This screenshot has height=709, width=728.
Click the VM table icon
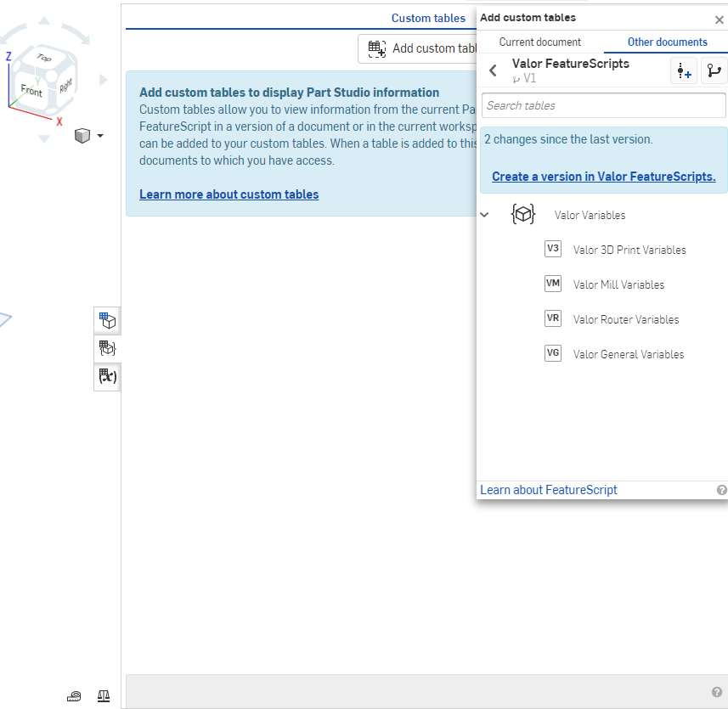(x=552, y=284)
